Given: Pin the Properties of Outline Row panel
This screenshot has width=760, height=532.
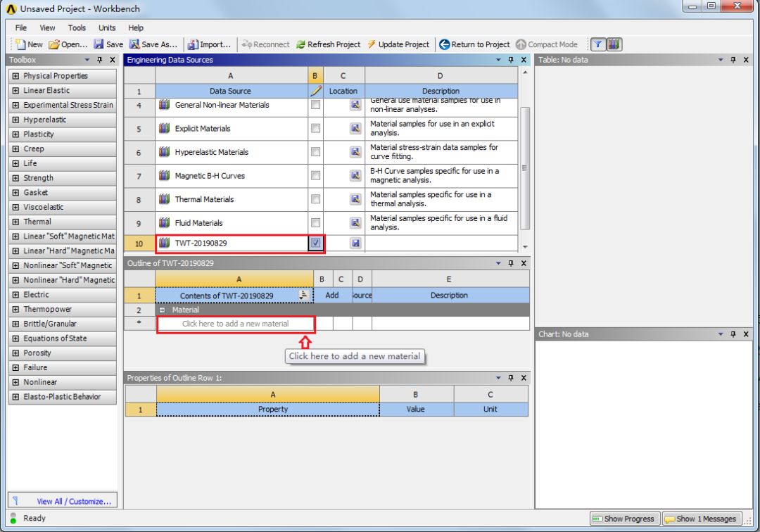Looking at the screenshot, I should [511, 377].
